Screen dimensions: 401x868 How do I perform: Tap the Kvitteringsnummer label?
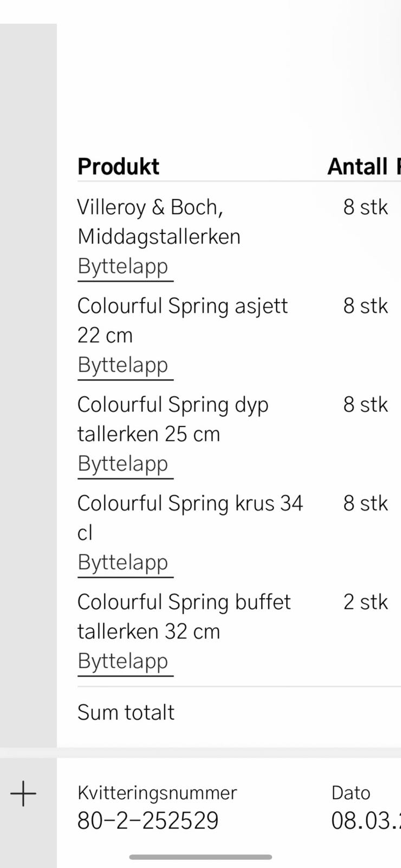coord(157,793)
